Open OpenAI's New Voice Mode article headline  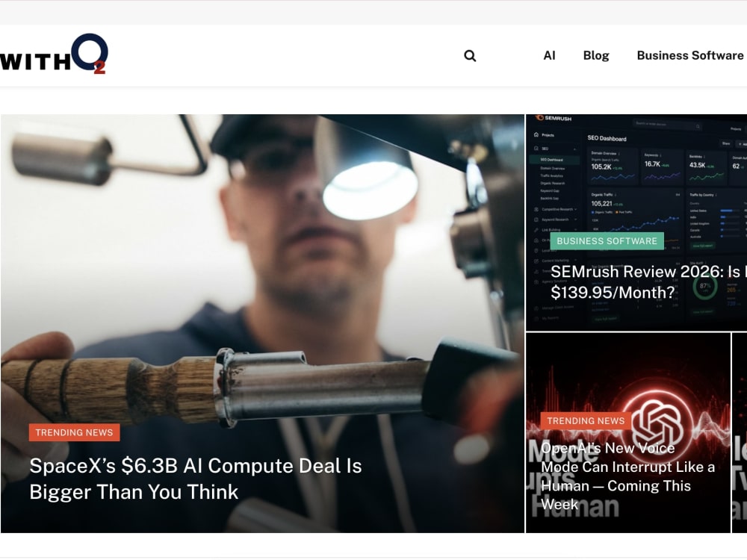[628, 476]
